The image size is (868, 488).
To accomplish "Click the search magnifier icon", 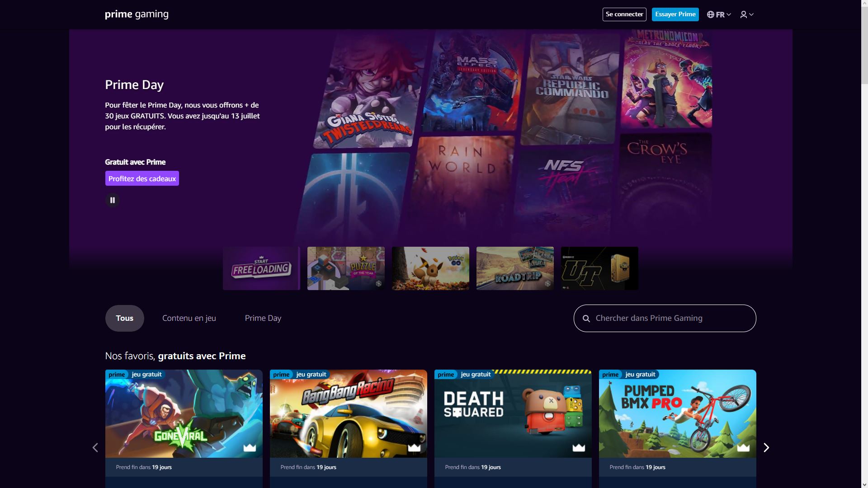I will [x=586, y=318].
